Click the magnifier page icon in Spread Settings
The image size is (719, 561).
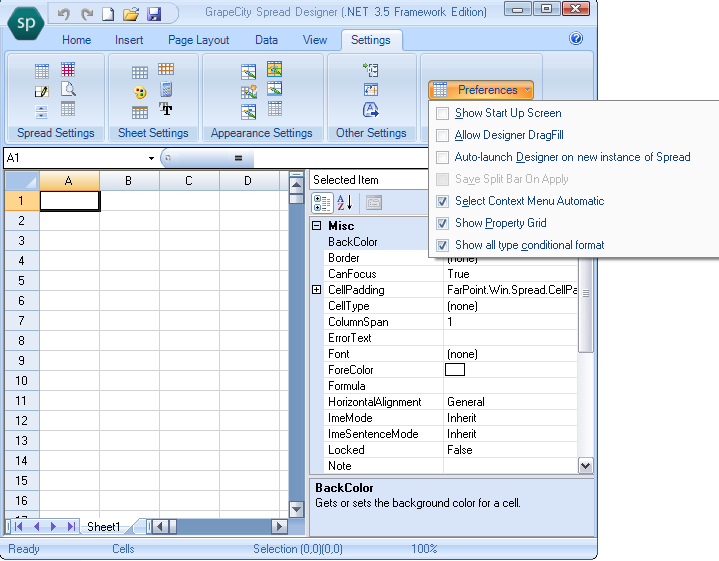point(68,89)
